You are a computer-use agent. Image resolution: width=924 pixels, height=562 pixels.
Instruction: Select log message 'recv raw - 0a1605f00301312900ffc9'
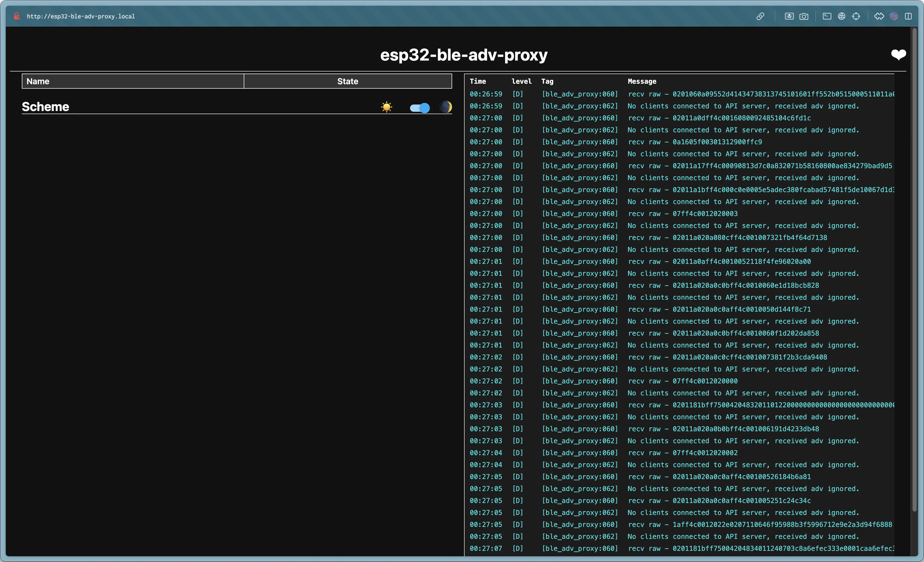point(695,142)
